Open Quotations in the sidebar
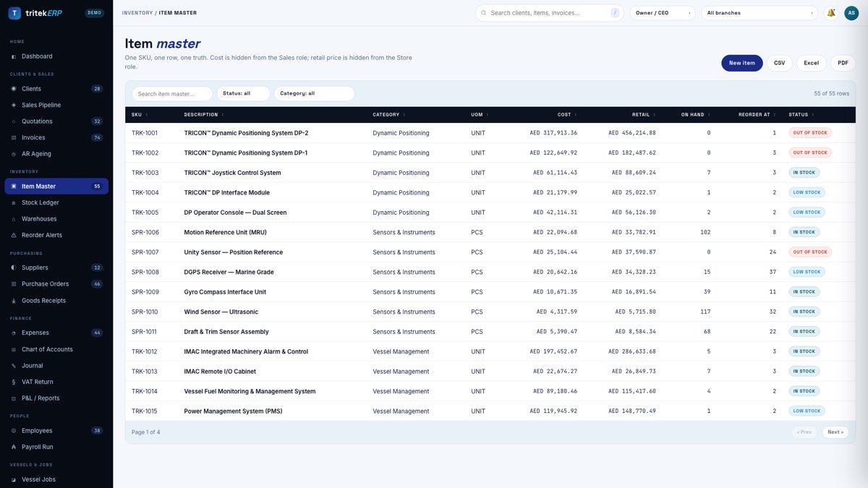The width and height of the screenshot is (868, 488). pos(56,121)
